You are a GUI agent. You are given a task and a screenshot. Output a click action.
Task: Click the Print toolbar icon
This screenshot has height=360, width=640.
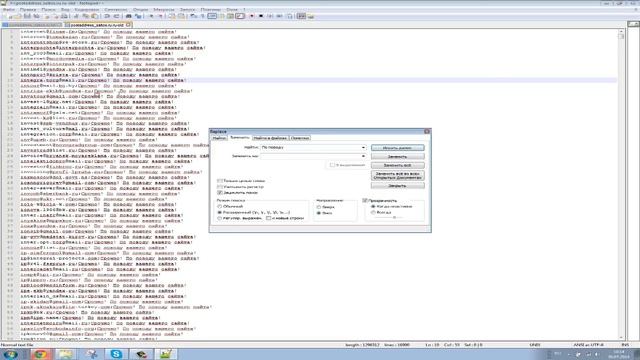(64, 16)
